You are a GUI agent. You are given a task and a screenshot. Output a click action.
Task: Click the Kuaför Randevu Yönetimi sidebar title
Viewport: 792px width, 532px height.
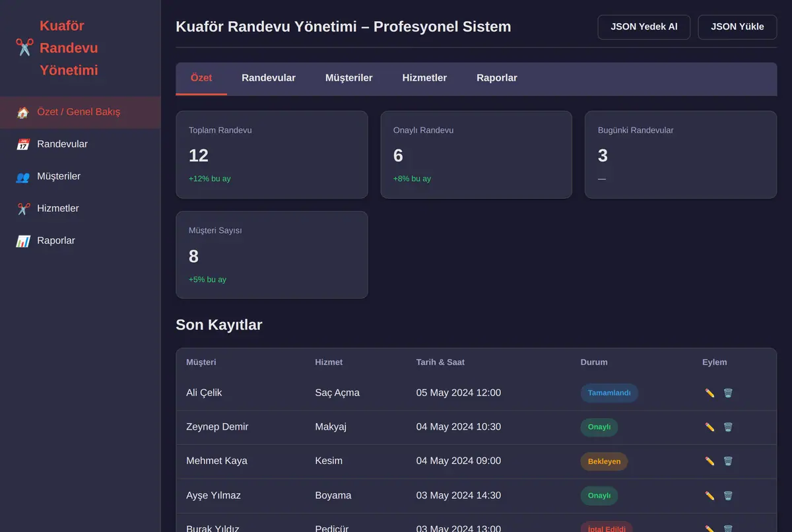(x=69, y=48)
